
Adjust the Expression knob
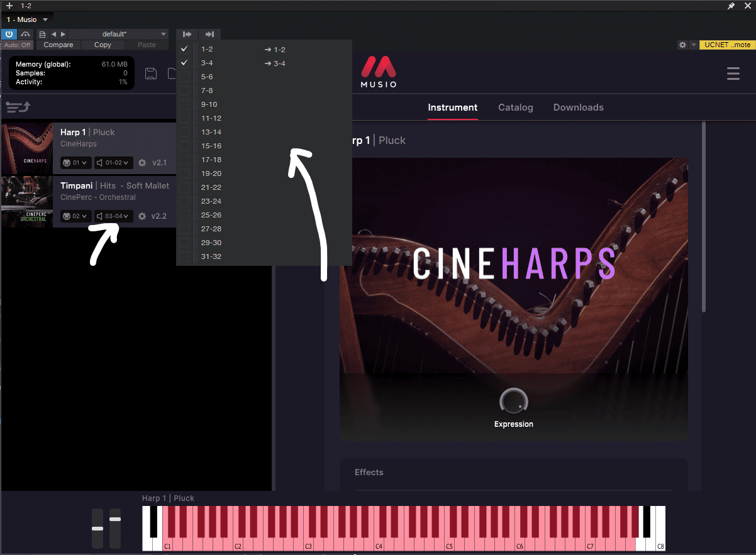point(514,401)
